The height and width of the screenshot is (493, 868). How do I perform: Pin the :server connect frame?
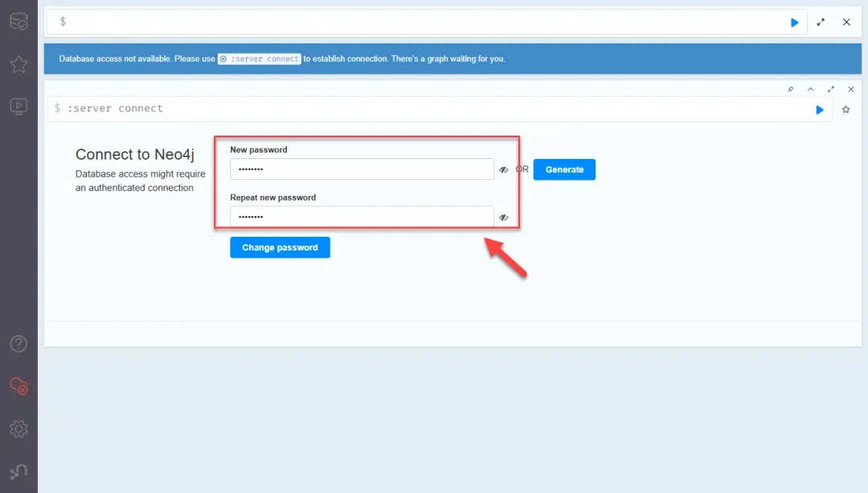tap(791, 89)
